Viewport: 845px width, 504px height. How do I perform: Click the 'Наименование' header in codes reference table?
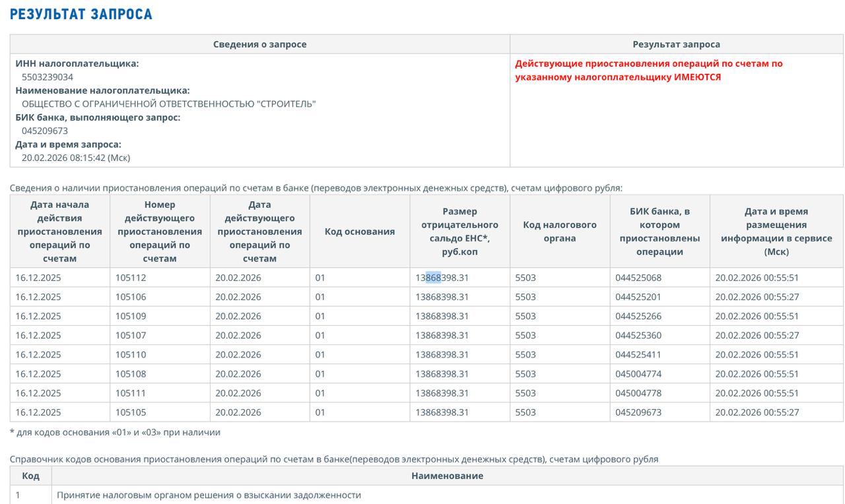coord(447,476)
